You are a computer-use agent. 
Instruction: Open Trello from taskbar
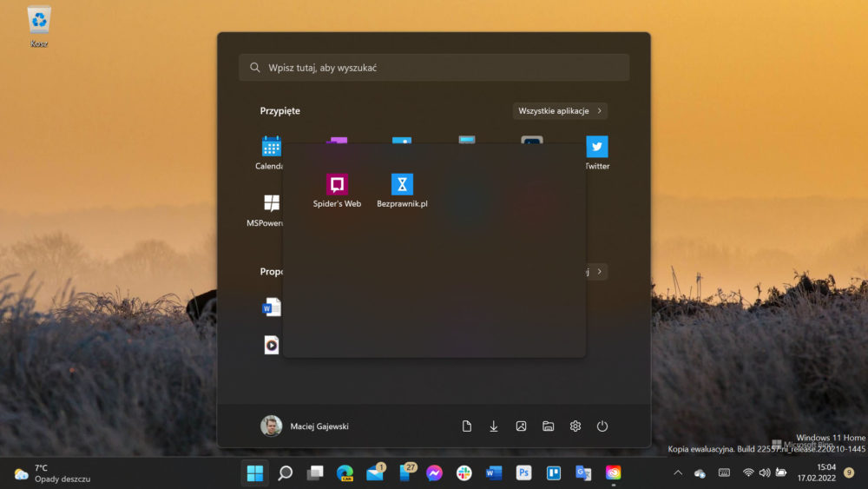[554, 473]
